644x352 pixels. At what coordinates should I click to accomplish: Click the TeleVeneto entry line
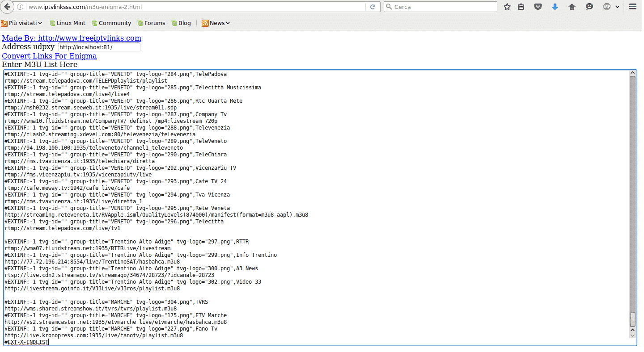coord(115,141)
